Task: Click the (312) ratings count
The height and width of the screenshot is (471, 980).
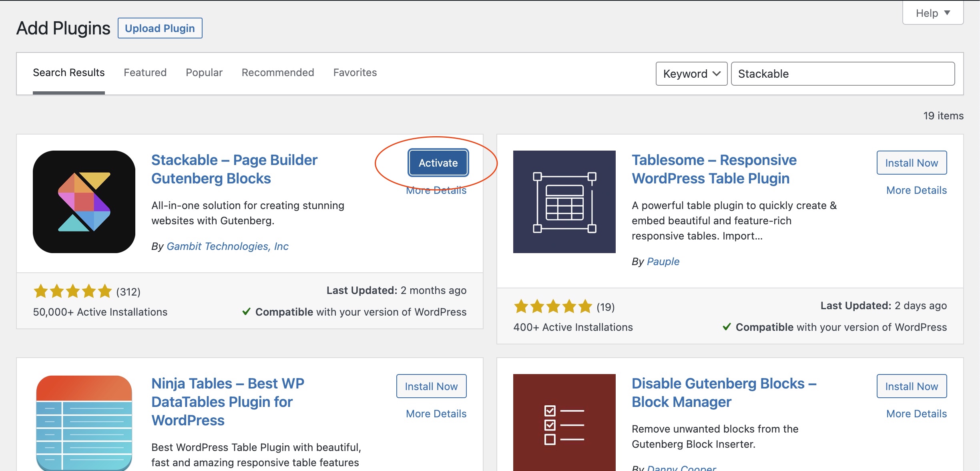Action: pyautogui.click(x=128, y=292)
